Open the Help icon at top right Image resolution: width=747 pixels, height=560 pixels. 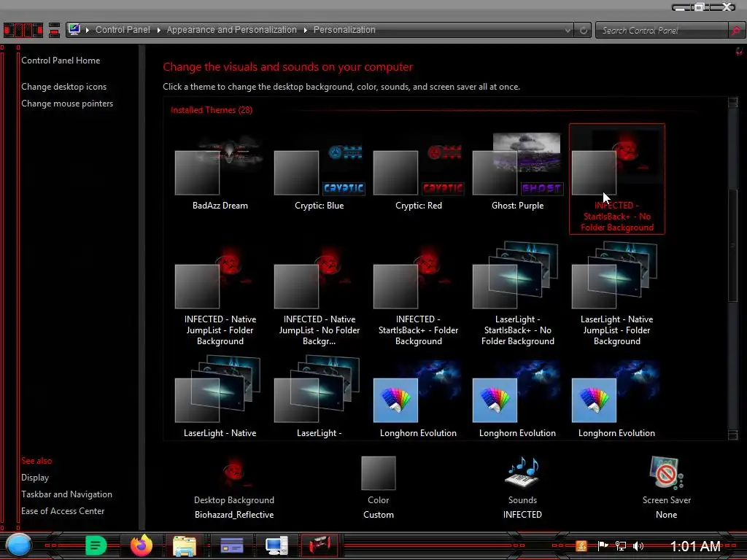(x=739, y=51)
